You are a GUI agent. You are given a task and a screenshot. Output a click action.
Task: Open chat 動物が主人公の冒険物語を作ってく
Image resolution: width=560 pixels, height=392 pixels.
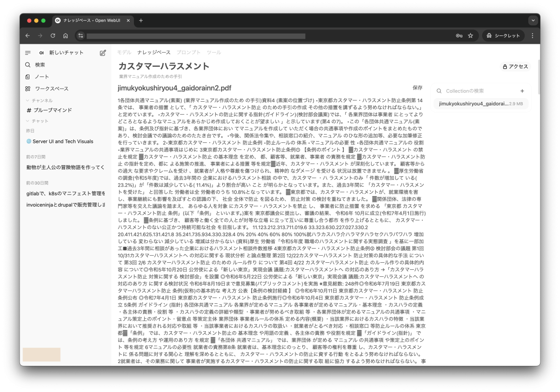[x=65, y=167]
